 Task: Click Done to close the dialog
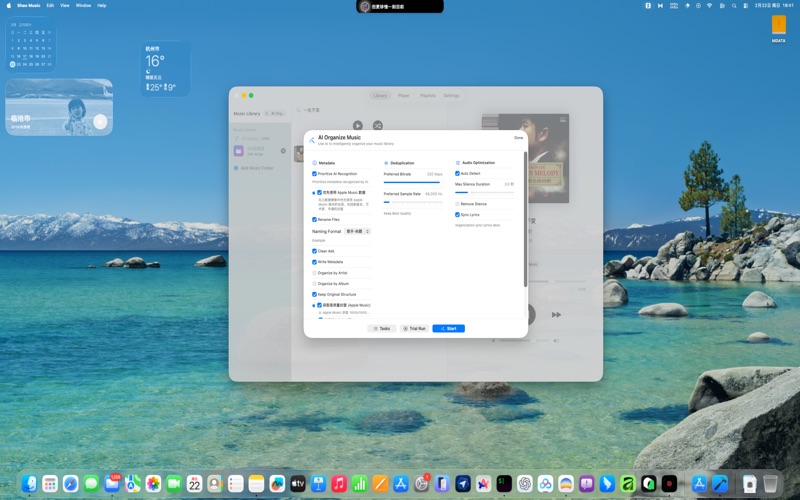(518, 138)
